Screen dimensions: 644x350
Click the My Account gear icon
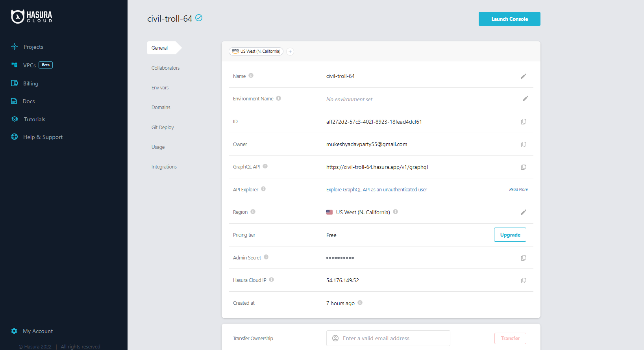coord(14,331)
